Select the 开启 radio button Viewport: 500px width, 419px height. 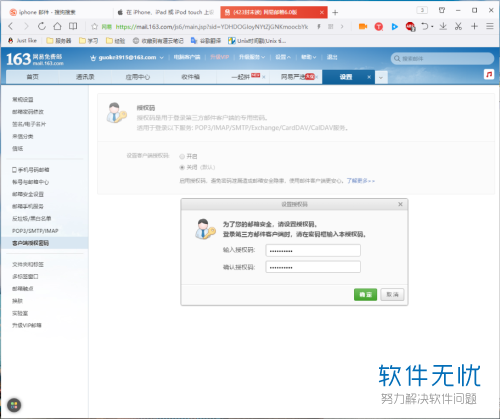point(182,156)
